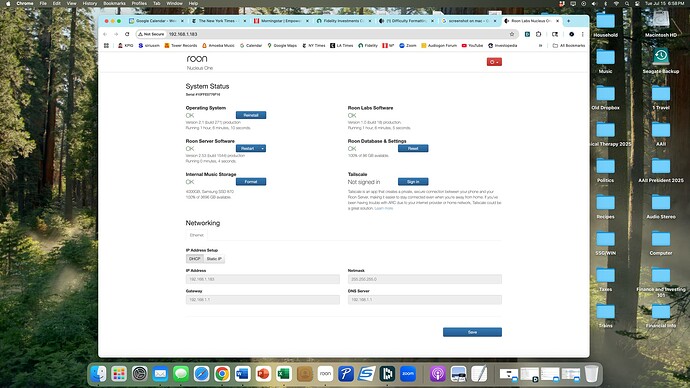Screen dimensions: 690x388
Task: Click the Reset database button
Action: click(x=413, y=149)
